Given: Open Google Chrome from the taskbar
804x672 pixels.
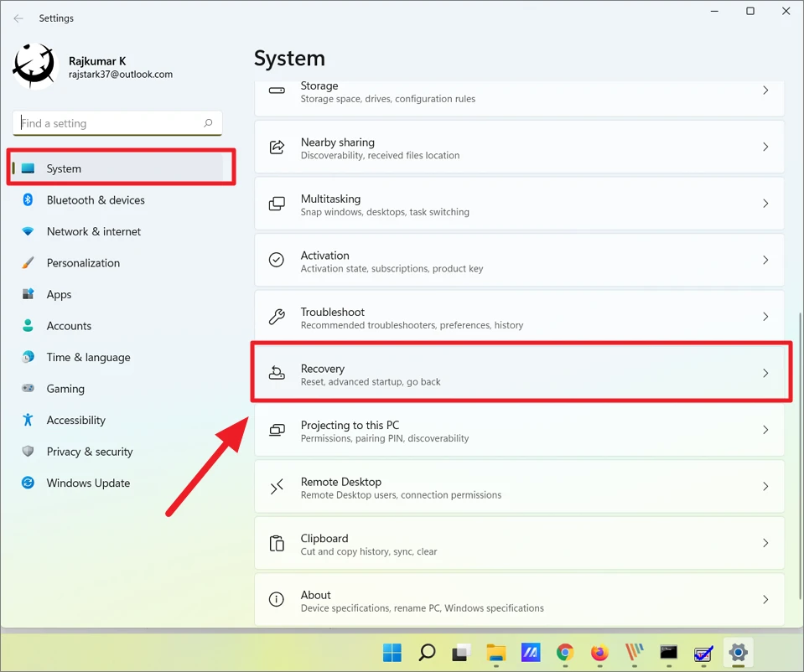Looking at the screenshot, I should click(564, 653).
